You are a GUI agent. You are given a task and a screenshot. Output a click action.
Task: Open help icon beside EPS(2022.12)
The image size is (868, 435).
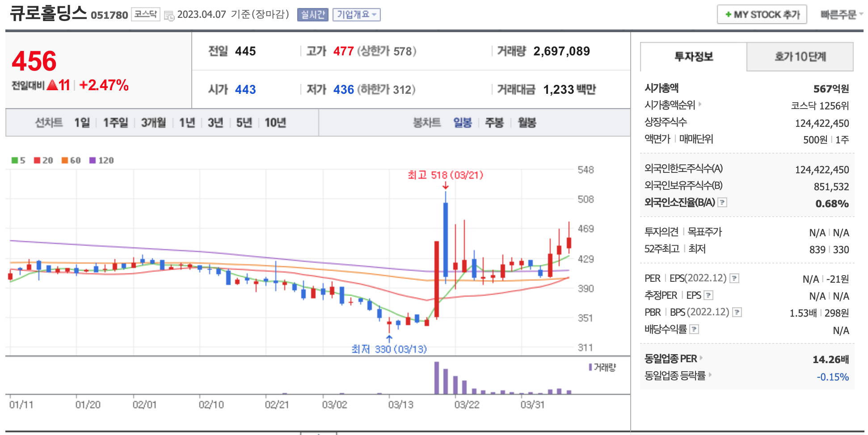(734, 279)
